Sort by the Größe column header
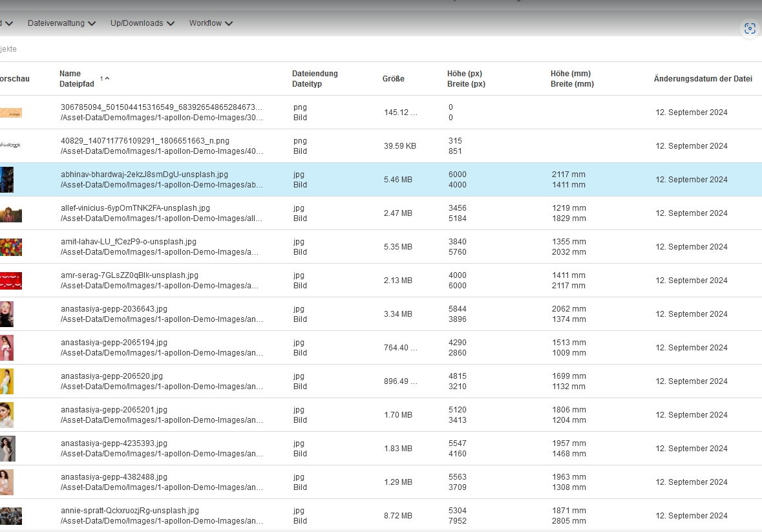 (393, 79)
